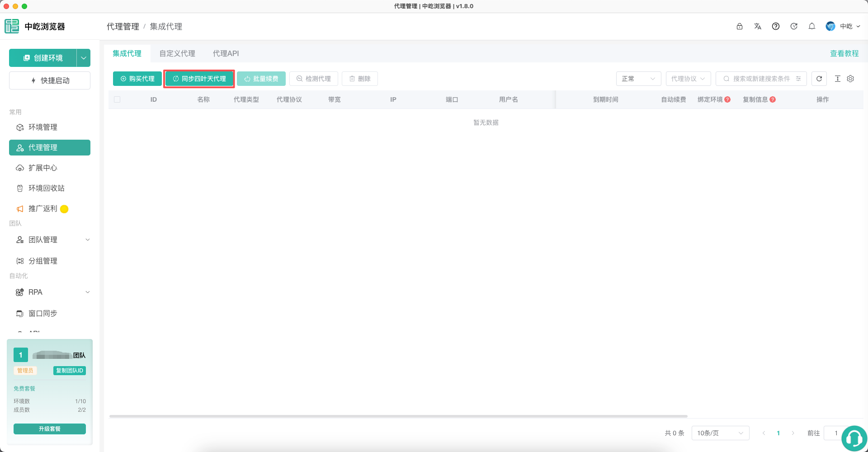Open table column settings gear
This screenshot has height=452, width=868.
tap(850, 79)
